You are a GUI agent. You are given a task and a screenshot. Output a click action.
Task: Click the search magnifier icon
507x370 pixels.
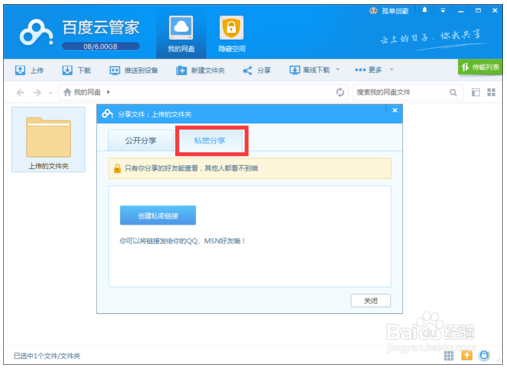pos(453,92)
